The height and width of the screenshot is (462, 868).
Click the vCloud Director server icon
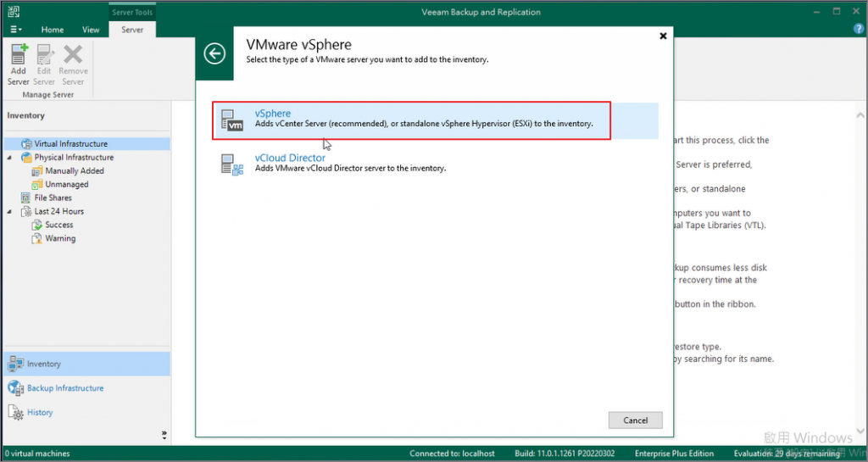point(232,165)
